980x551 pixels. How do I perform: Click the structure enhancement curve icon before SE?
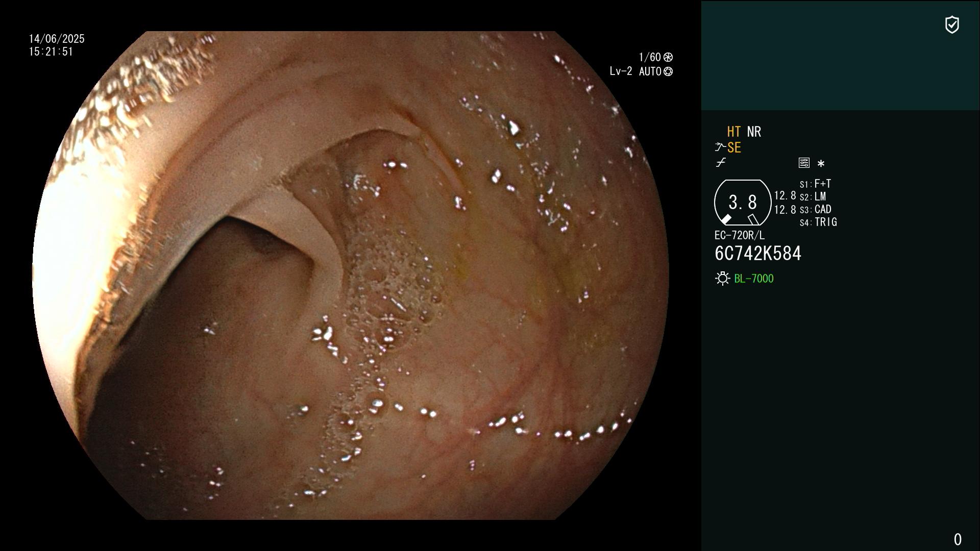[x=720, y=147]
